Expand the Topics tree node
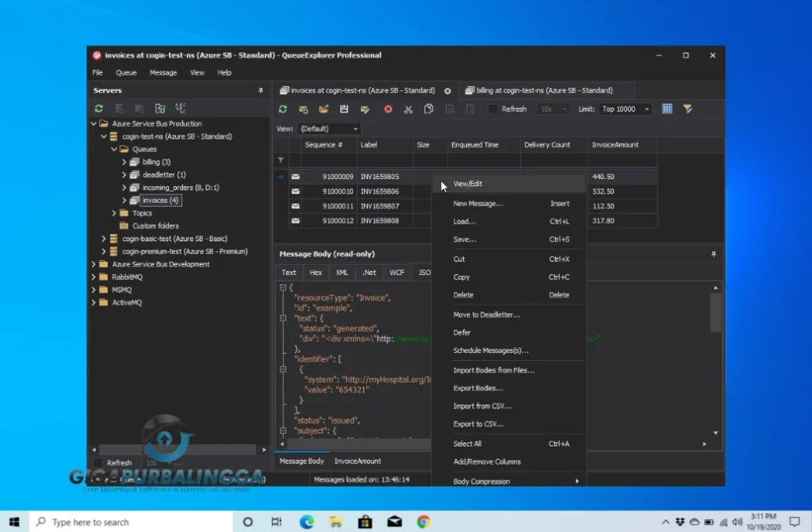The width and height of the screenshot is (812, 532). 114,213
